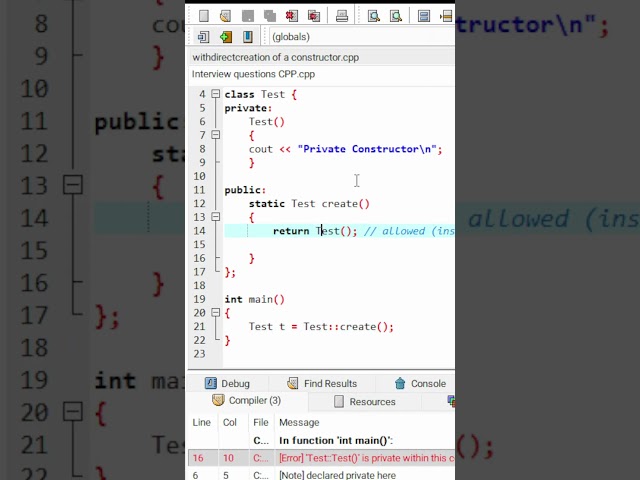Click the Go to line toolbar icon
640x480 pixels.
(446, 16)
